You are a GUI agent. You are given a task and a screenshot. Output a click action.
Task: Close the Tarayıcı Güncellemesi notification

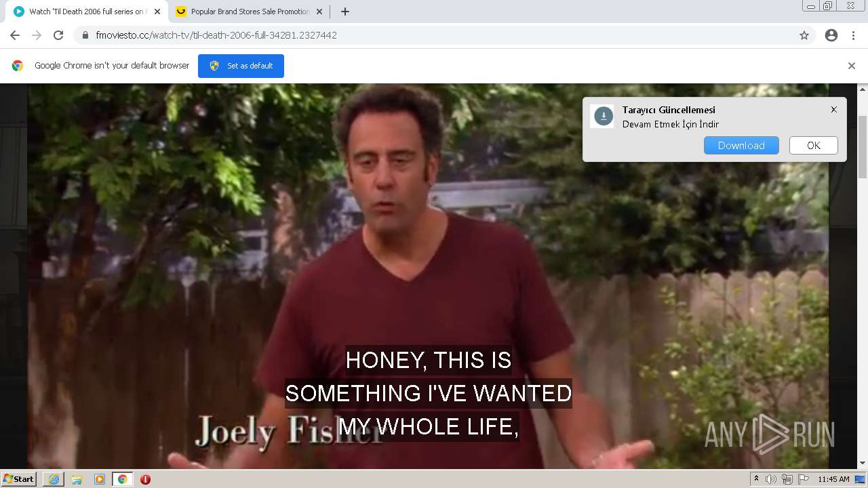pos(834,109)
